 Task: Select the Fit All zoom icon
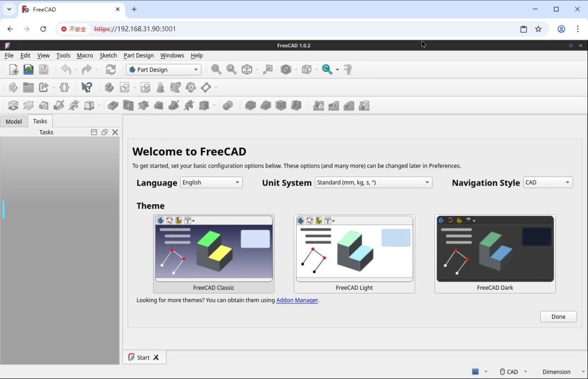tap(216, 69)
